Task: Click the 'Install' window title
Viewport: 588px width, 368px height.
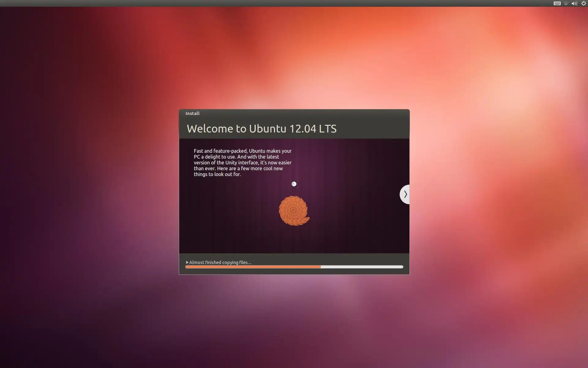Action: [x=192, y=113]
